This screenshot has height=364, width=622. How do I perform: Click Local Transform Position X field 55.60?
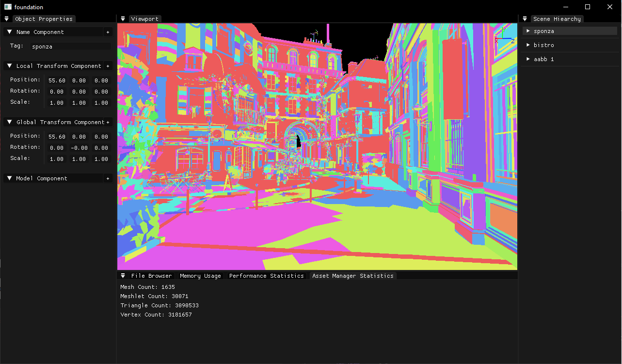coord(57,80)
